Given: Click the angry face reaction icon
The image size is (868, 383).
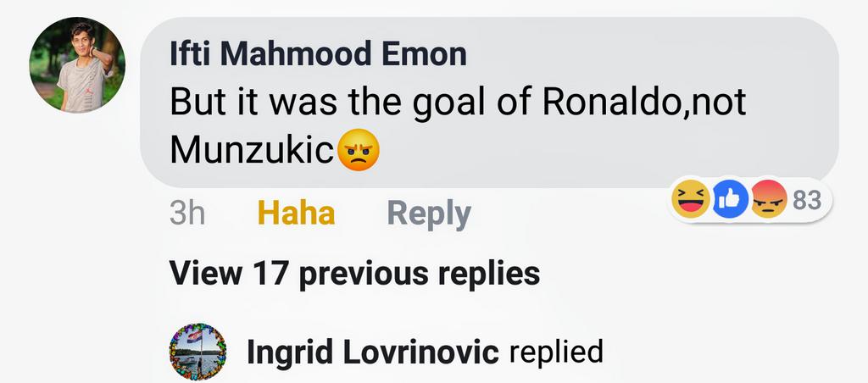Looking at the screenshot, I should pyautogui.click(x=769, y=201).
